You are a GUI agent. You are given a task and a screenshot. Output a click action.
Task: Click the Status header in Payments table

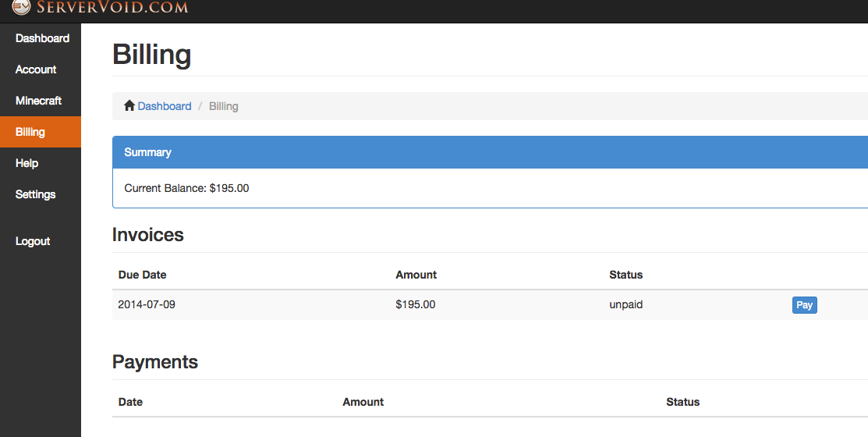point(682,402)
